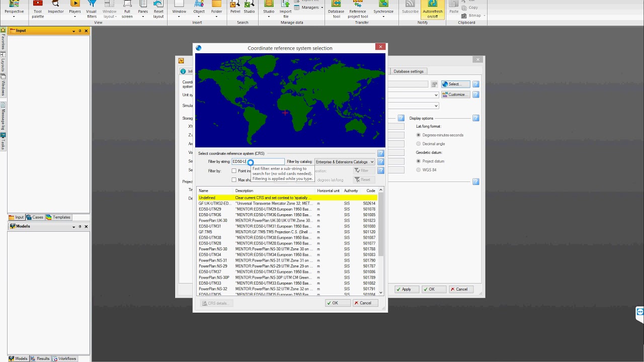Click OK in CRS selection dialog
This screenshot has height=362, width=644.
pos(337,303)
